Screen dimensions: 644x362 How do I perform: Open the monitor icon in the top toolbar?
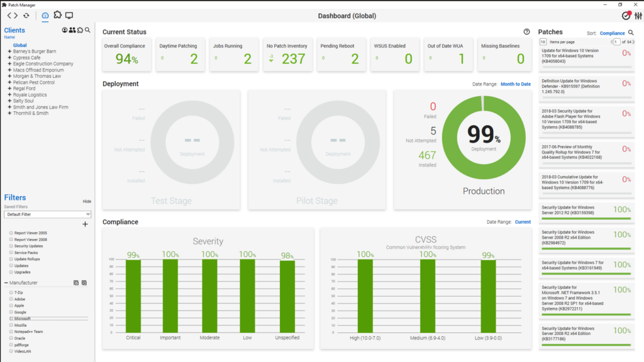click(x=69, y=15)
